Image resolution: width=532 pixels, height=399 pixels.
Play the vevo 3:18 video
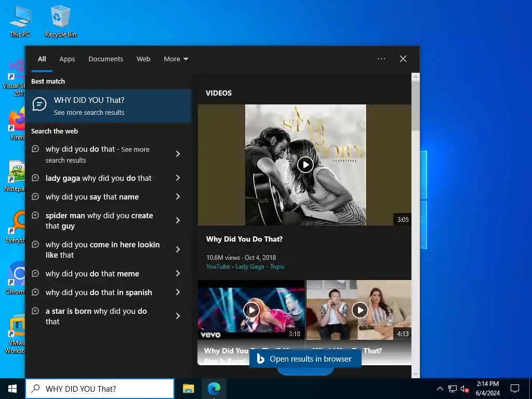click(251, 310)
